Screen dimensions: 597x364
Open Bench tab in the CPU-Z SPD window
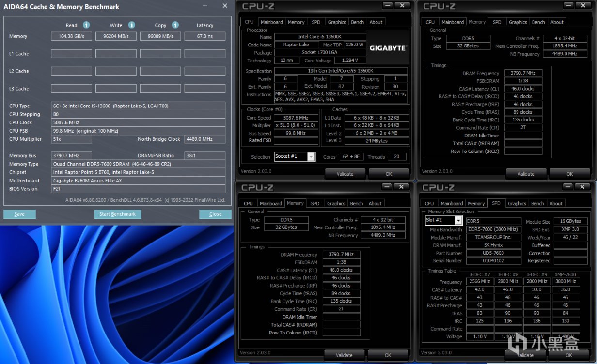click(538, 204)
